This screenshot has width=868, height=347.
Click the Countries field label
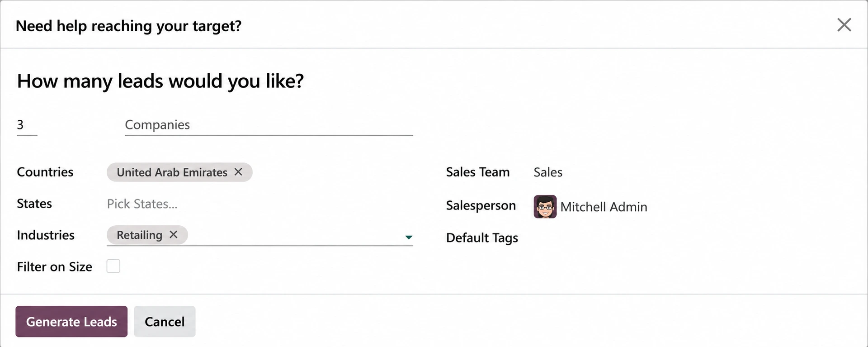pyautogui.click(x=45, y=172)
